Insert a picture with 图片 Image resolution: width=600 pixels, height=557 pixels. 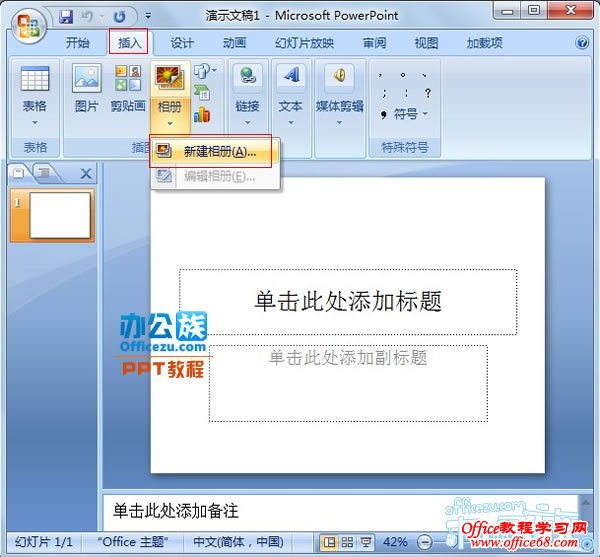86,89
